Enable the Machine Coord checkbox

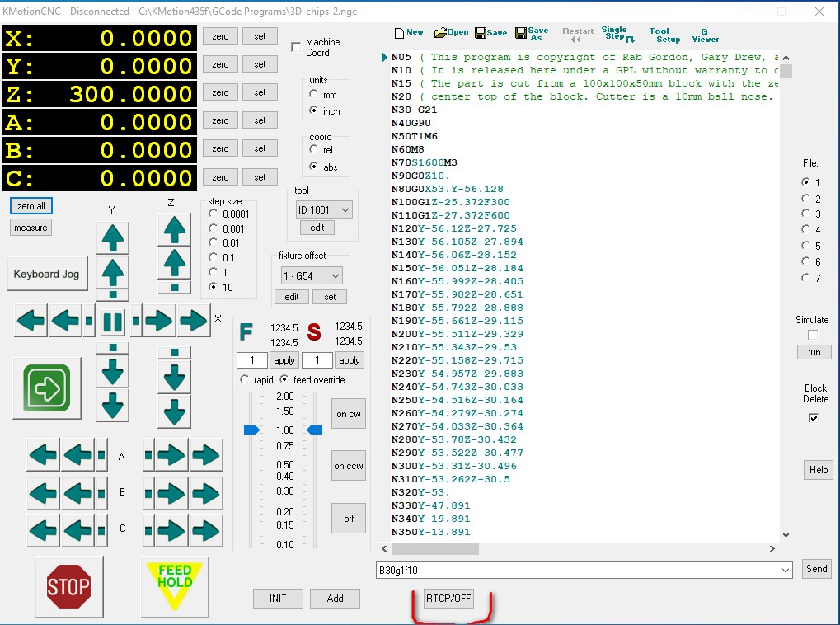coord(297,48)
